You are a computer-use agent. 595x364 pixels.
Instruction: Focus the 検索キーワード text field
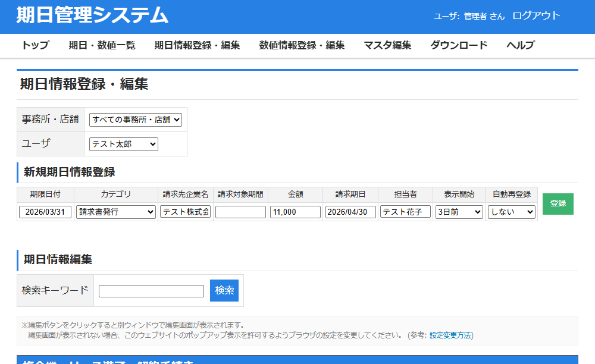pos(151,291)
